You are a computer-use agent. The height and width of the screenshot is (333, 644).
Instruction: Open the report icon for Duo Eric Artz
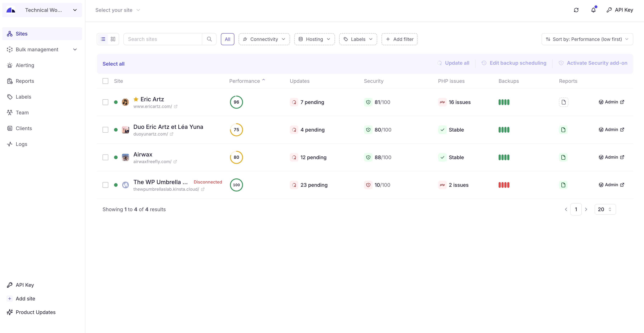point(563,130)
